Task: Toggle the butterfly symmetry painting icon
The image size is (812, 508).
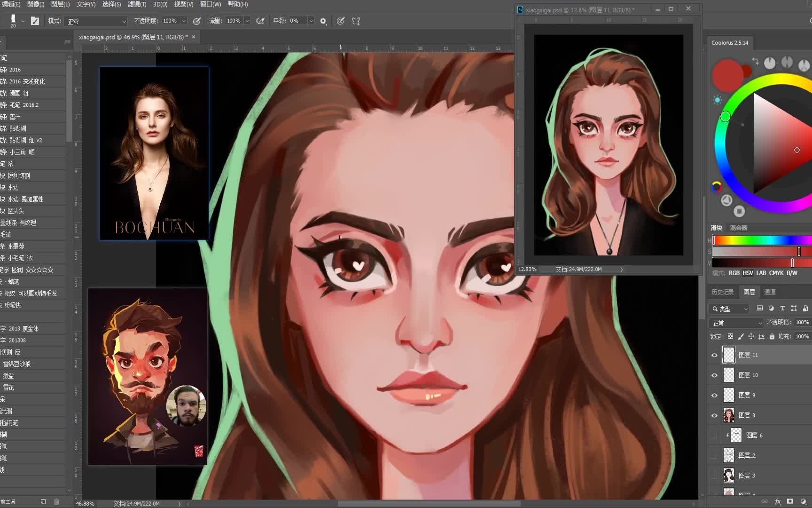Action: pyautogui.click(x=356, y=21)
